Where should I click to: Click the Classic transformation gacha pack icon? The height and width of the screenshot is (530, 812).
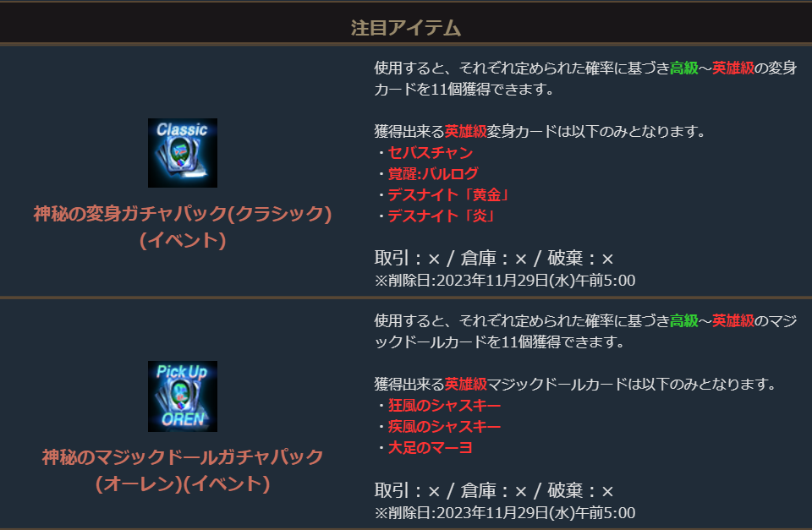coord(183,153)
